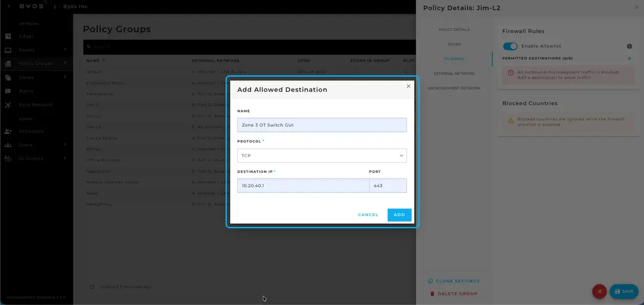
Task: Open the Policy Details tab
Action: pyautogui.click(x=454, y=30)
